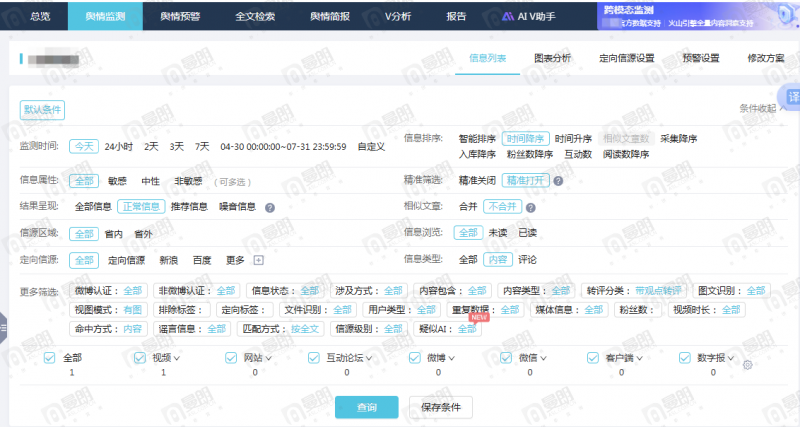
Task: Click the AI V助手 logo icon
Action: click(x=508, y=16)
